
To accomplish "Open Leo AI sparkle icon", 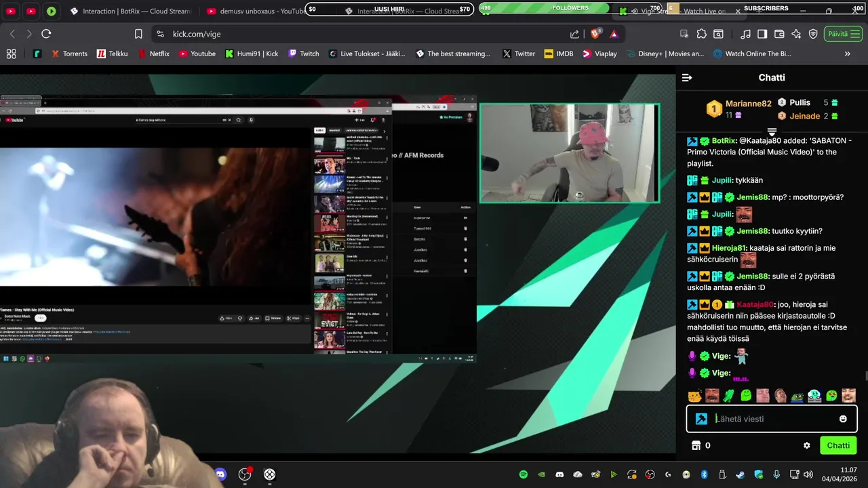I will [x=796, y=34].
